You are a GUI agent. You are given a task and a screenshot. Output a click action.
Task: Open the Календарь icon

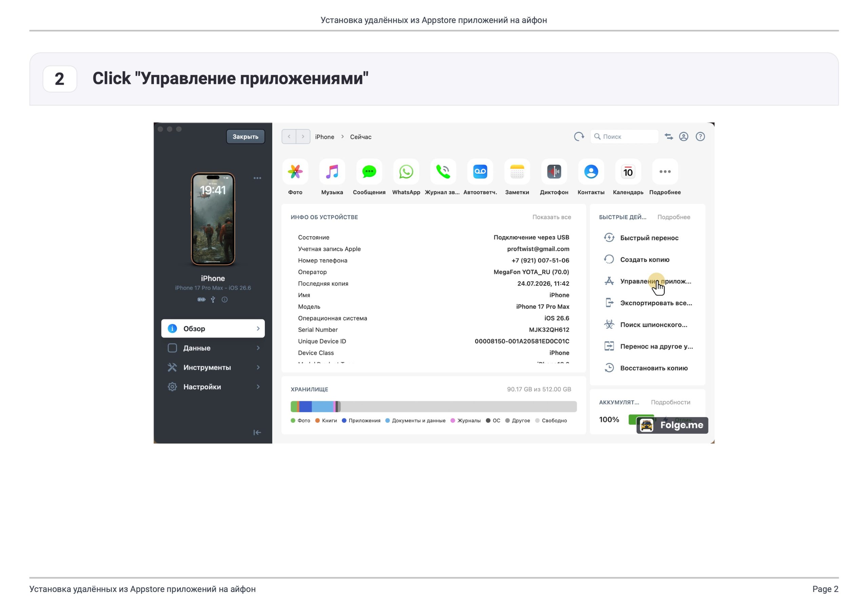click(628, 171)
